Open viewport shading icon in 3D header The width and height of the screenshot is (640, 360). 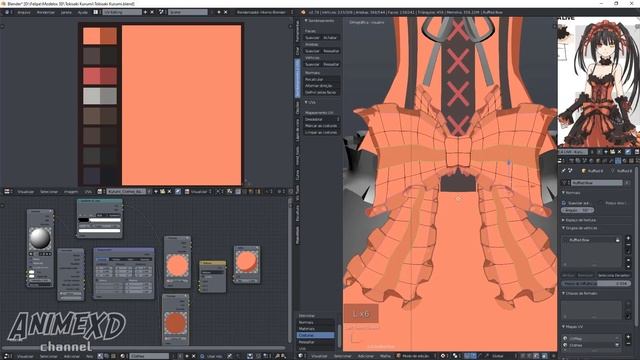click(x=444, y=356)
